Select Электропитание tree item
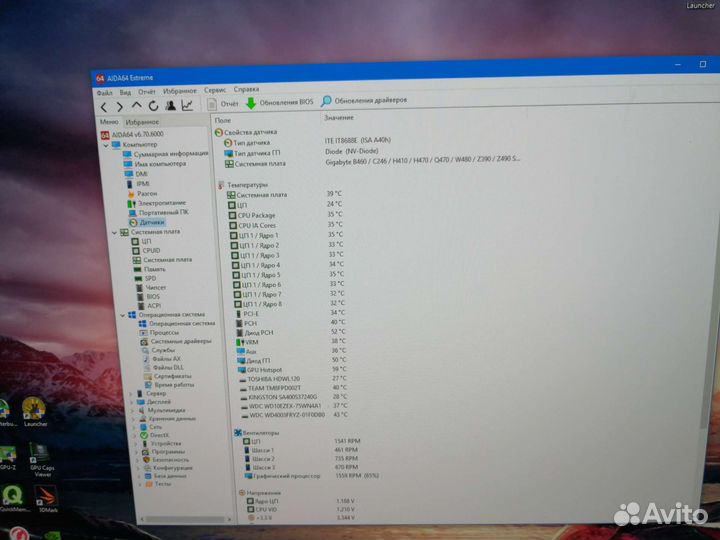Screen dimensions: 720x540 [x=157, y=203]
